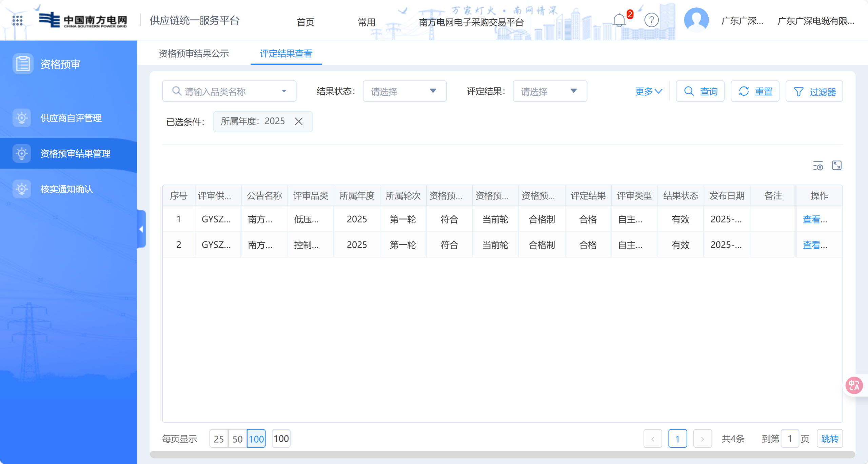
Task: Expand the 更多 filter options
Action: coord(648,91)
